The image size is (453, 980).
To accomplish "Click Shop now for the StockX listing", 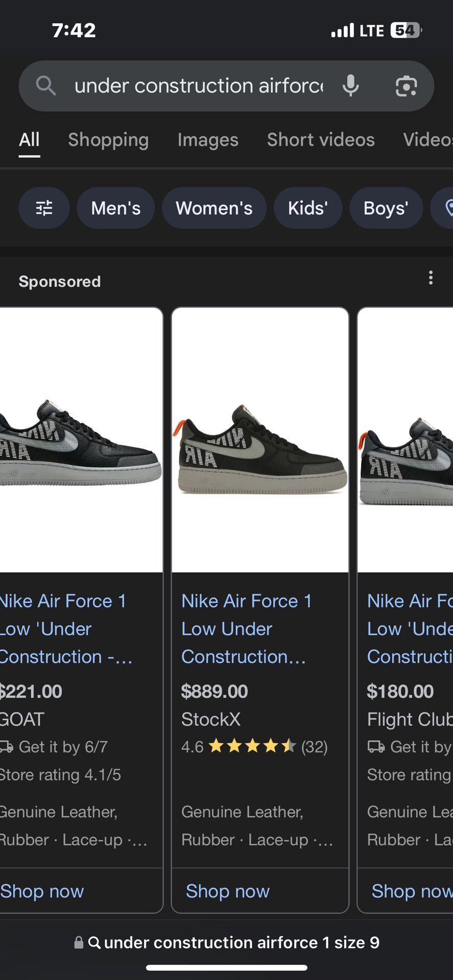I will coord(228,891).
